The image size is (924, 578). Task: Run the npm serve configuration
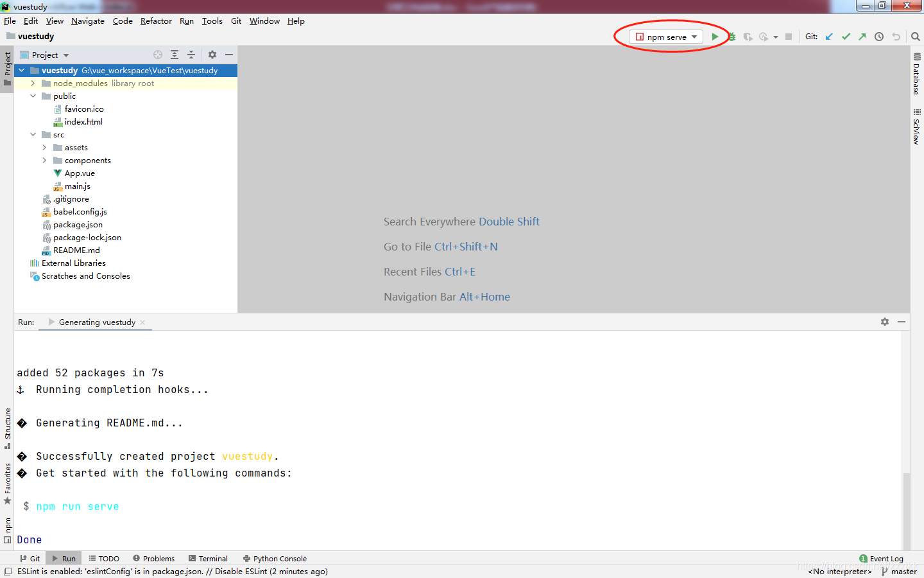tap(715, 37)
